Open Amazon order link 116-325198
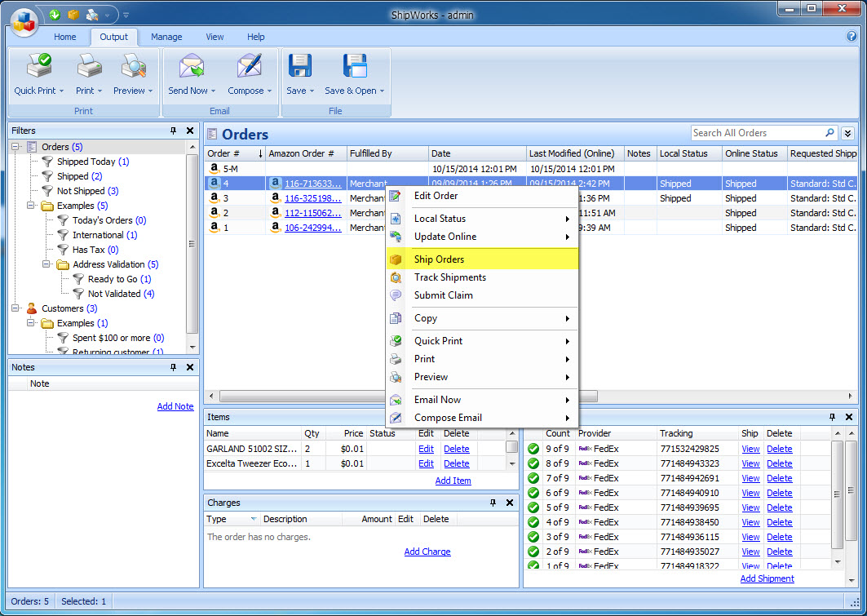867x616 pixels. click(313, 198)
